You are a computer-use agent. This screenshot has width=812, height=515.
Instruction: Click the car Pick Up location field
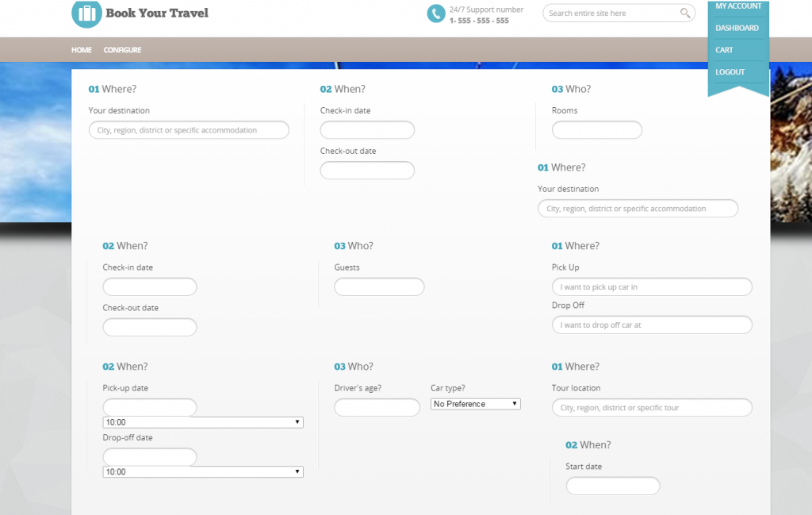pyautogui.click(x=652, y=287)
